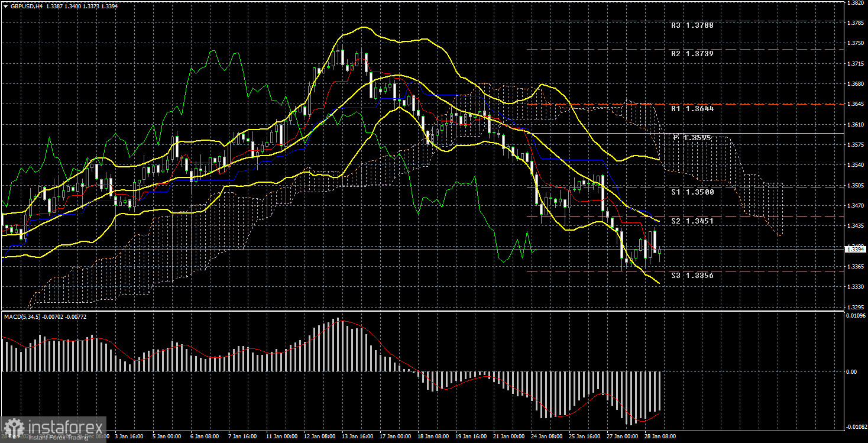Click time axis label 18 Jan 08:00
This screenshot has width=868, height=443.
(x=435, y=436)
